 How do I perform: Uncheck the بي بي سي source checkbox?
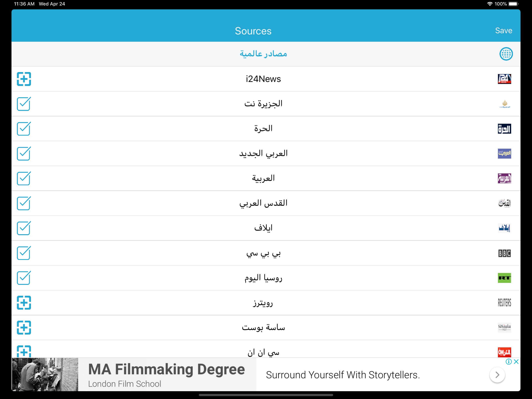[x=24, y=253]
